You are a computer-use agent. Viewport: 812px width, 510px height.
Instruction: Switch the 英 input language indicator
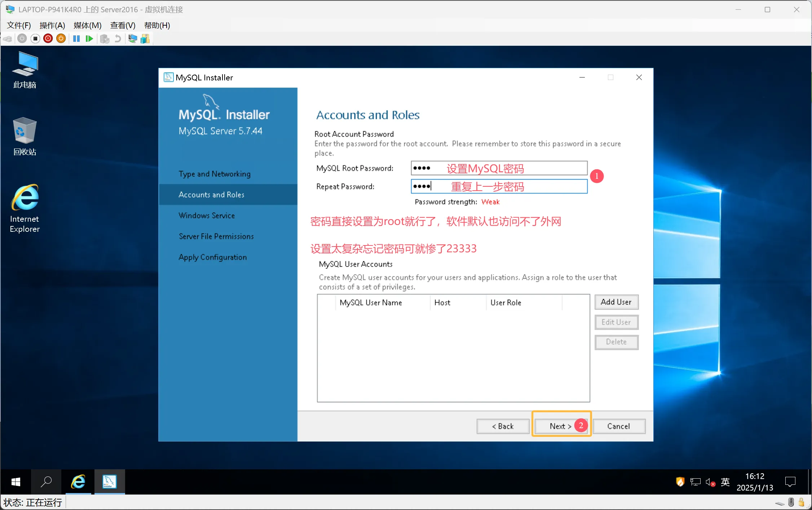tap(725, 482)
